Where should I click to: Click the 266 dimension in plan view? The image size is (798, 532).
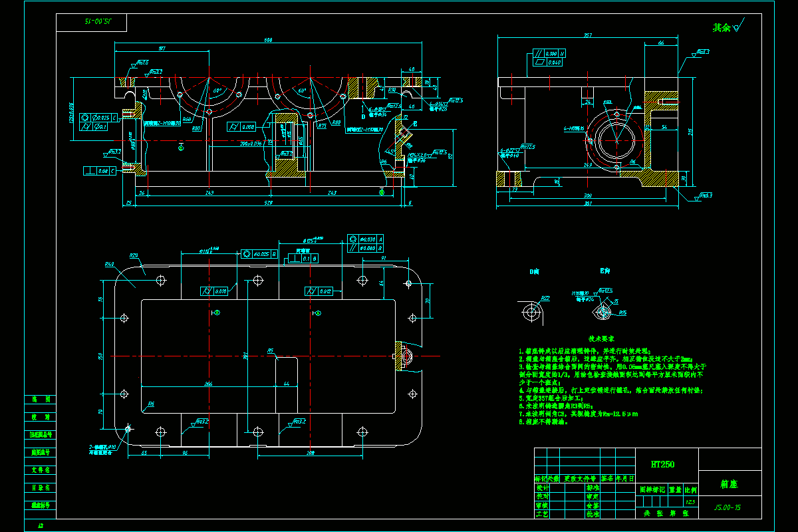point(208,384)
